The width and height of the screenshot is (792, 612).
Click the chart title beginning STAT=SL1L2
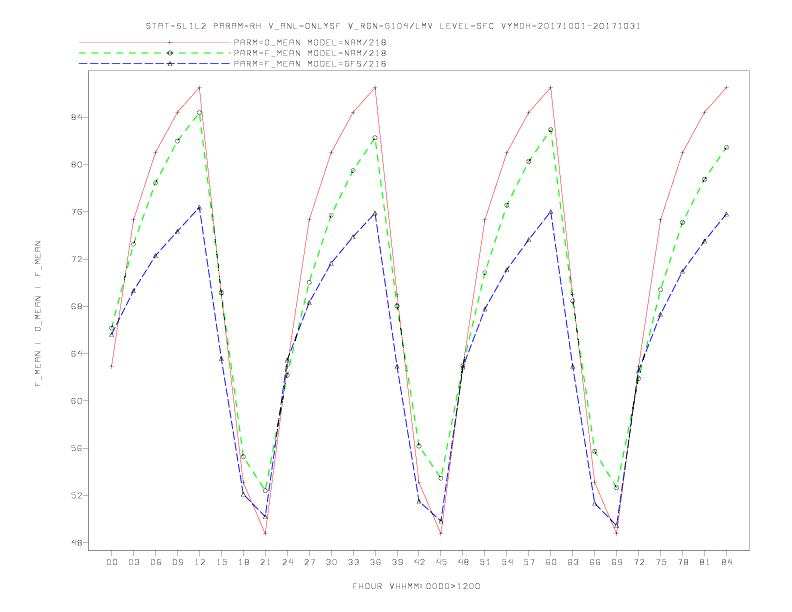(x=393, y=26)
